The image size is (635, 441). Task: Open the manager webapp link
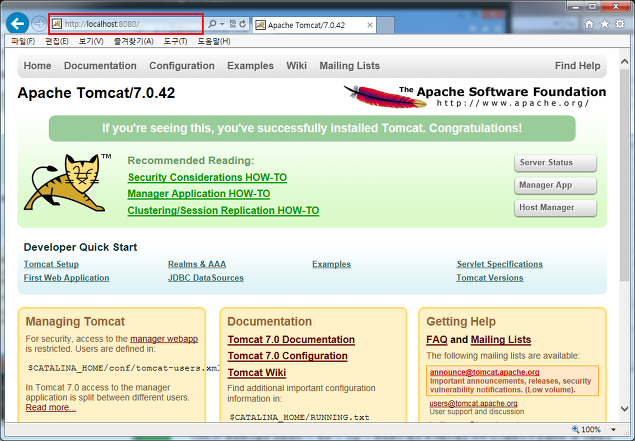[x=164, y=339]
